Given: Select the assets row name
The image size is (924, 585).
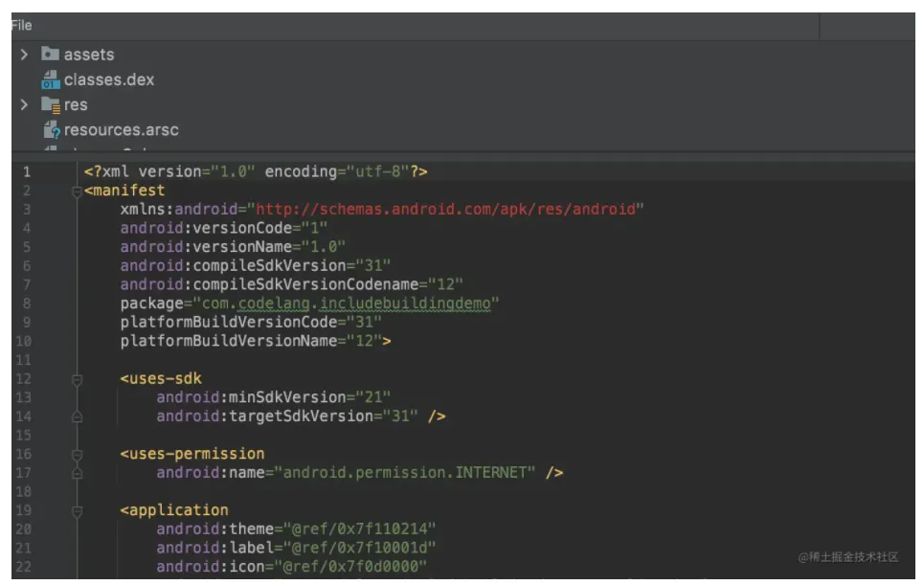Looking at the screenshot, I should click(89, 55).
